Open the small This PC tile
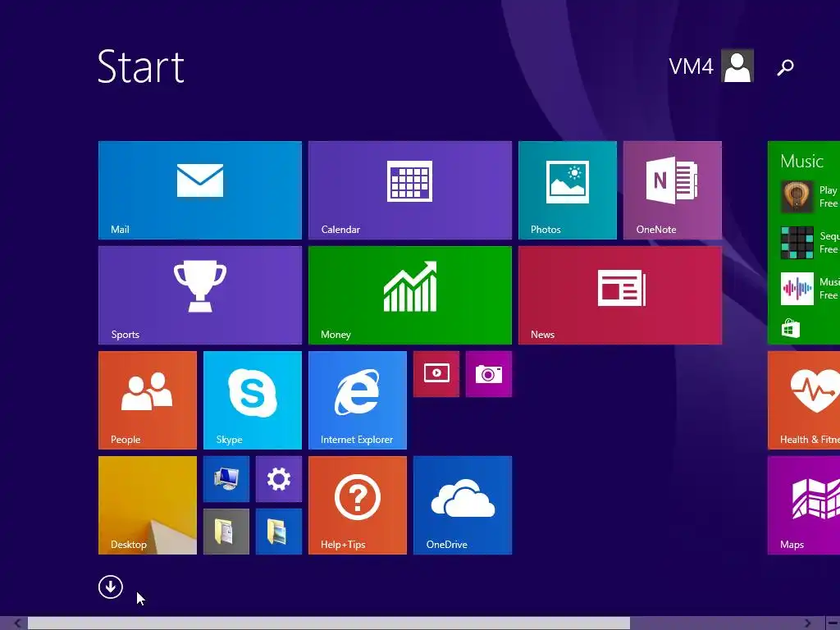This screenshot has width=840, height=630. pos(226,479)
